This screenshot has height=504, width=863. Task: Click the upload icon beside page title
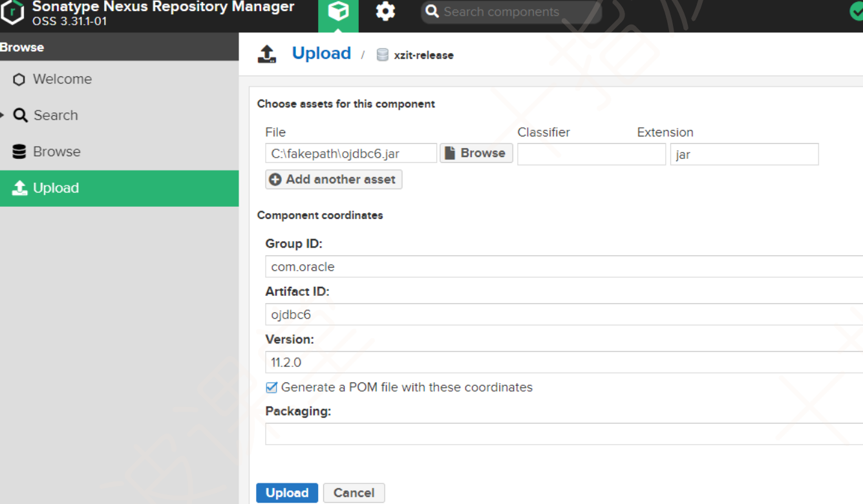(267, 54)
